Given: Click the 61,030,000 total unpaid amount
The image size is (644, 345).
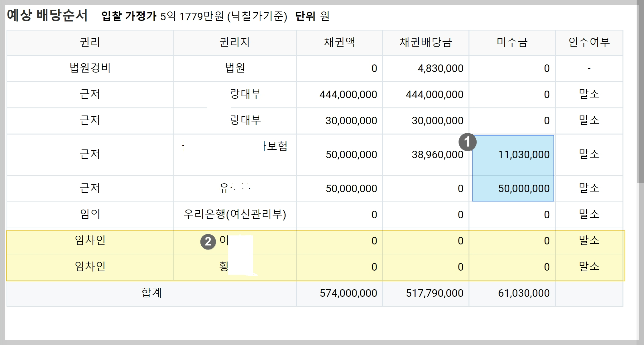Looking at the screenshot, I should 524,293.
